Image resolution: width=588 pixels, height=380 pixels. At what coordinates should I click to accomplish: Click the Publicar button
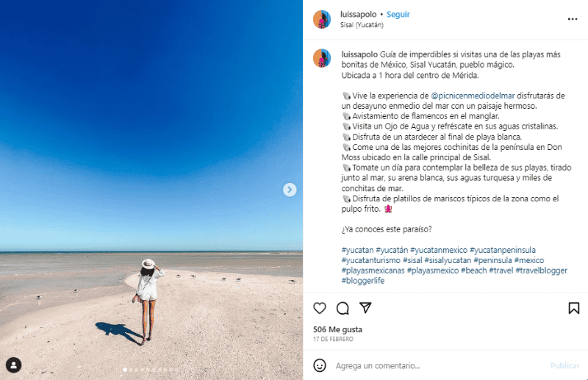(564, 365)
